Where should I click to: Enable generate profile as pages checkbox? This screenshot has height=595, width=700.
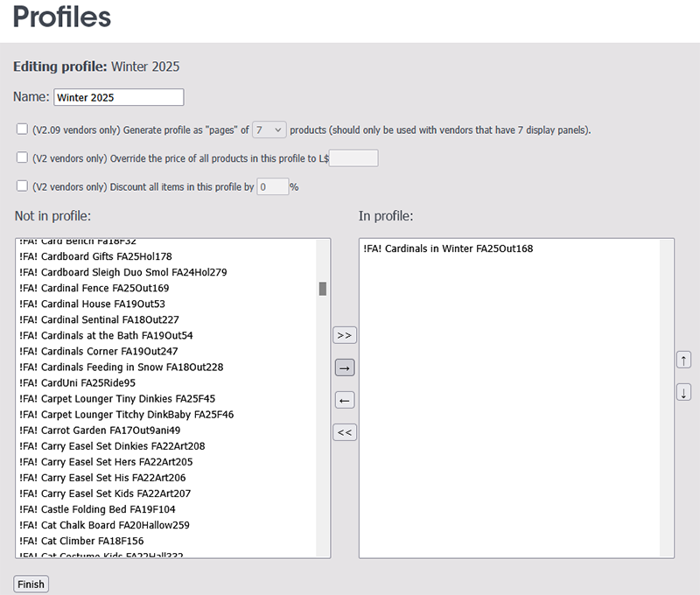(x=23, y=129)
